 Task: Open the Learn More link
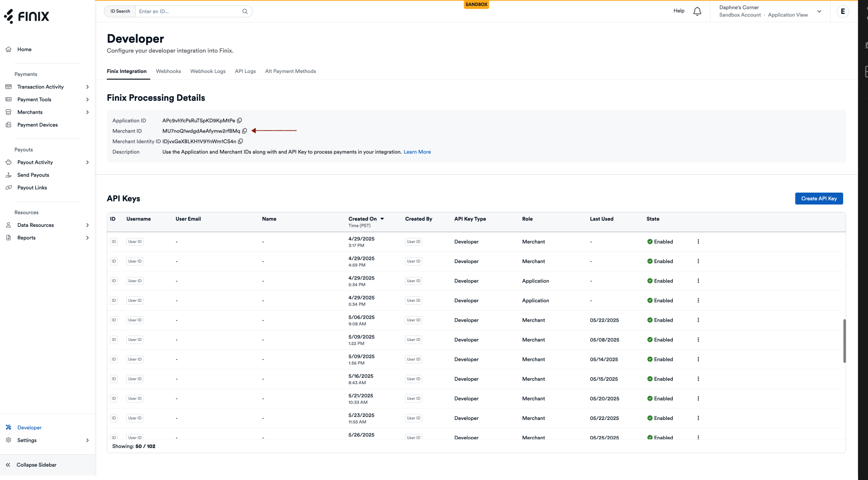[x=416, y=152]
